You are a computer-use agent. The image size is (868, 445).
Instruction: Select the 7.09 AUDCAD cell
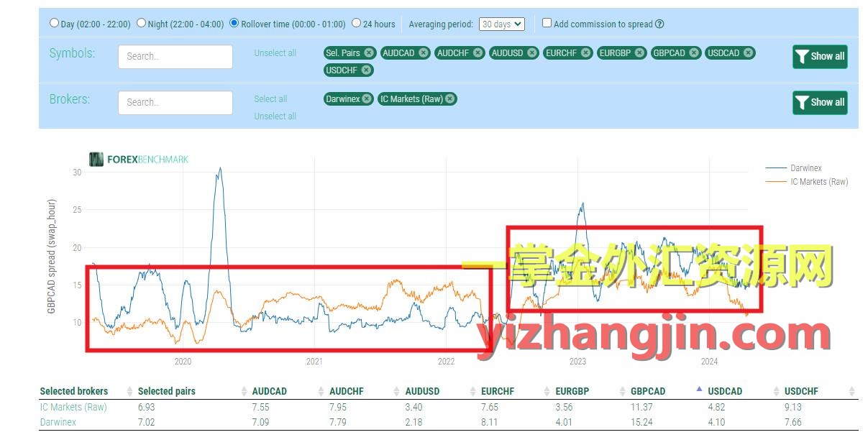pos(261,422)
